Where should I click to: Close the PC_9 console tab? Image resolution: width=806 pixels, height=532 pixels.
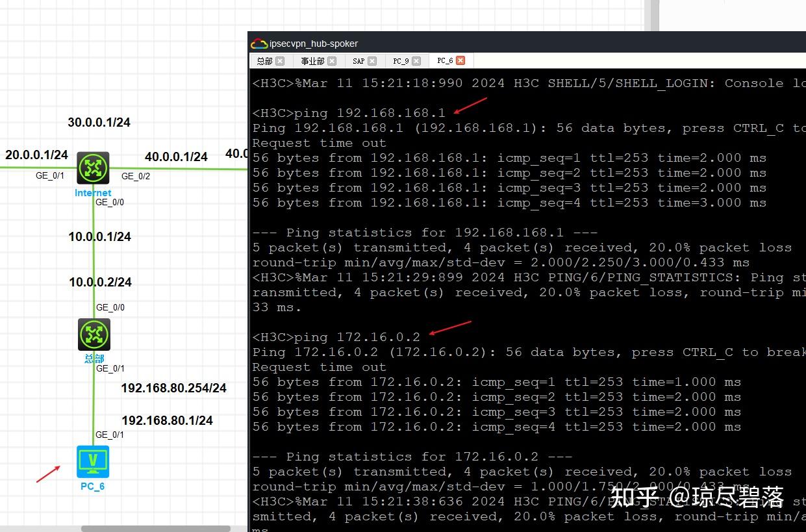point(416,60)
